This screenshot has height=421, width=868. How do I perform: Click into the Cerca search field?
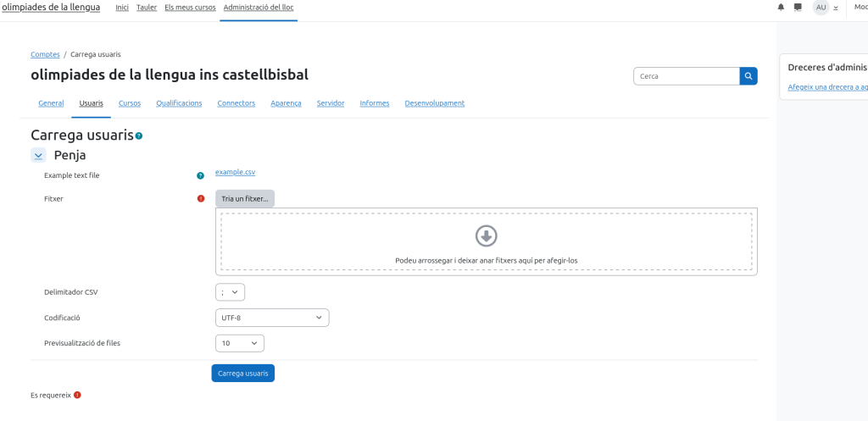point(687,76)
